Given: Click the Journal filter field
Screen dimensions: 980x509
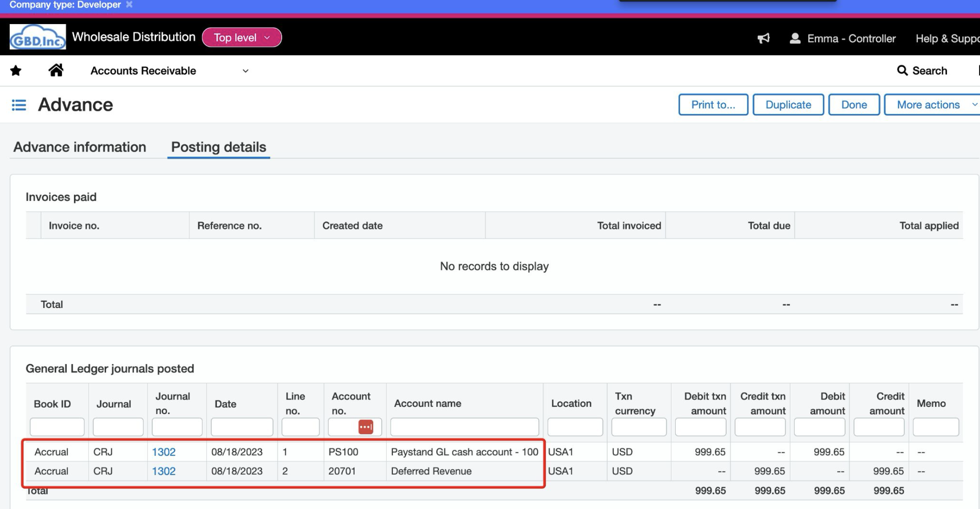Looking at the screenshot, I should [118, 427].
